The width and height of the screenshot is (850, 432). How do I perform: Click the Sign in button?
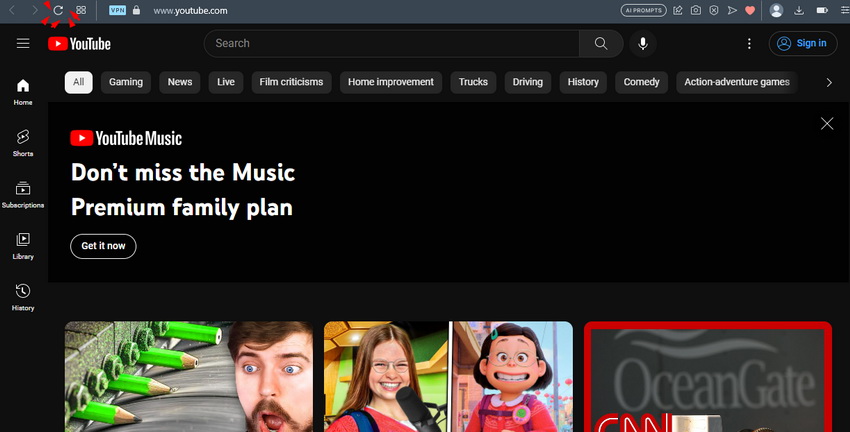(x=803, y=43)
